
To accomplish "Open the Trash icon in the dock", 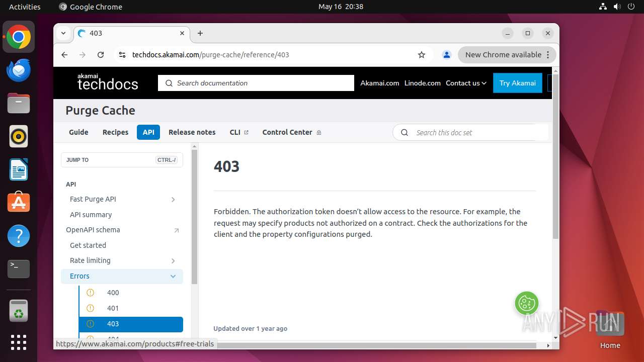I will (x=19, y=311).
